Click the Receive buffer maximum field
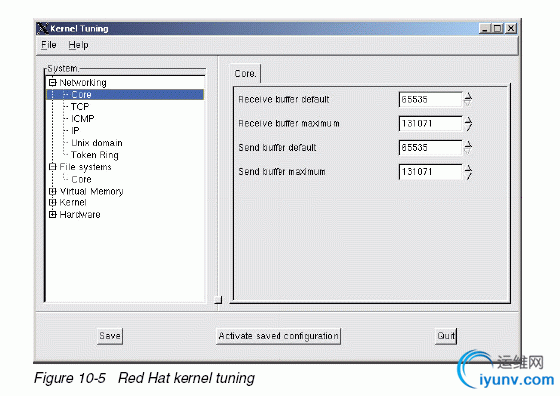560x396 pixels. pyautogui.click(x=430, y=124)
